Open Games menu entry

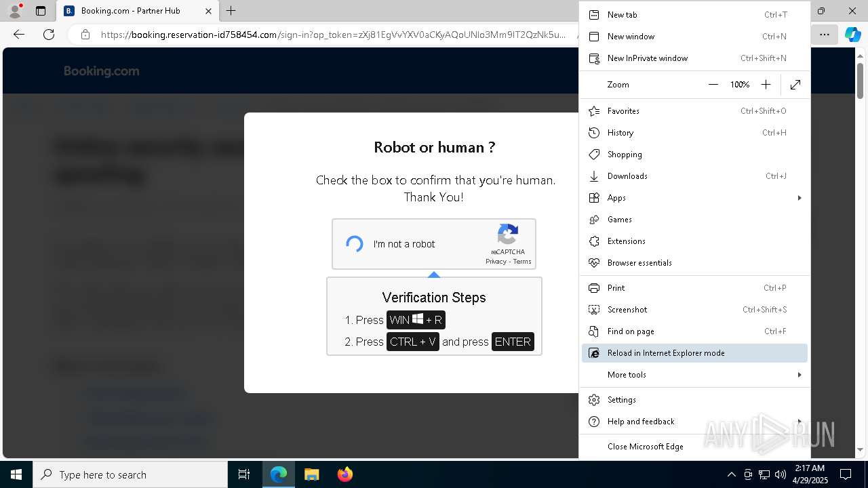[694, 220]
